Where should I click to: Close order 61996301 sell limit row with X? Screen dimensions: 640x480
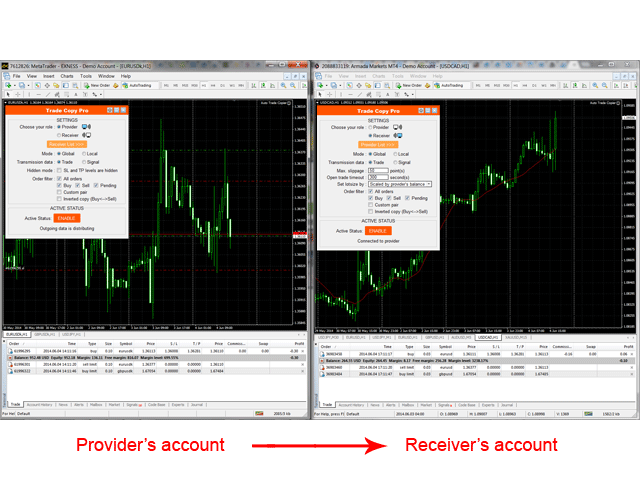coord(302,364)
